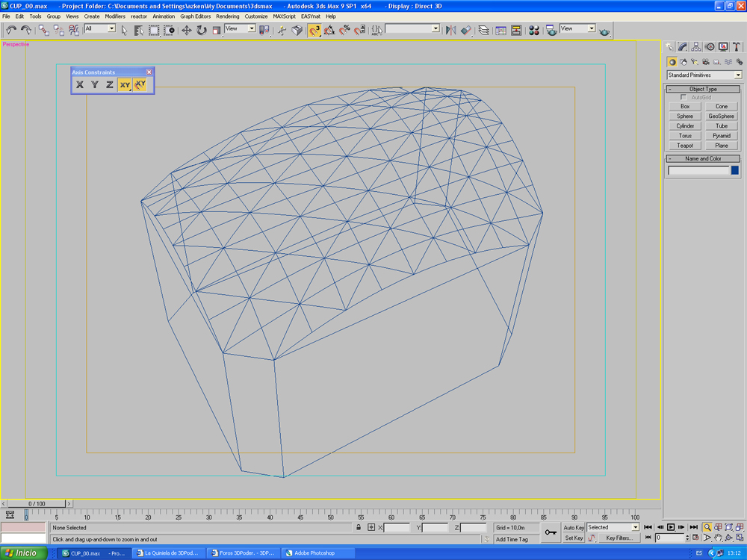
Task: Click the Cylinder primitive button
Action: pos(685,126)
